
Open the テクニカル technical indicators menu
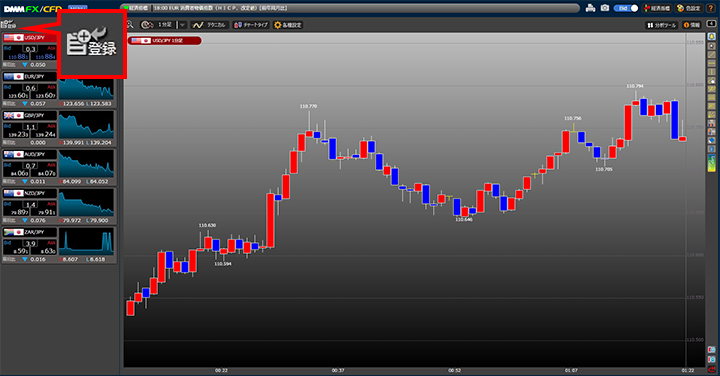(210, 25)
